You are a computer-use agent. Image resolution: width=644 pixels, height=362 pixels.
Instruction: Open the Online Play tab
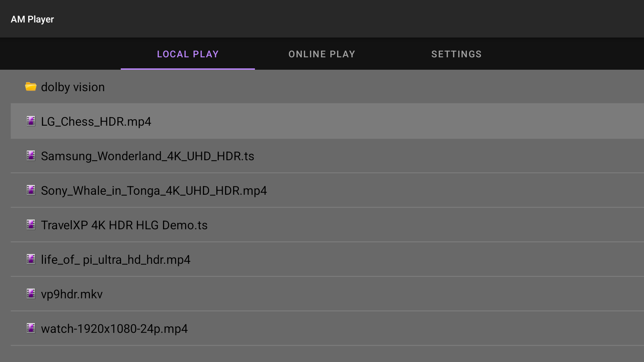[x=322, y=54]
